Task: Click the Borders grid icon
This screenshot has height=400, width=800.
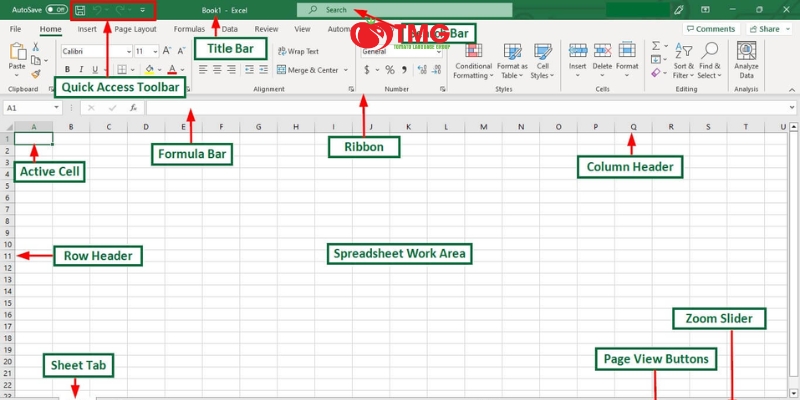Action: pyautogui.click(x=122, y=69)
